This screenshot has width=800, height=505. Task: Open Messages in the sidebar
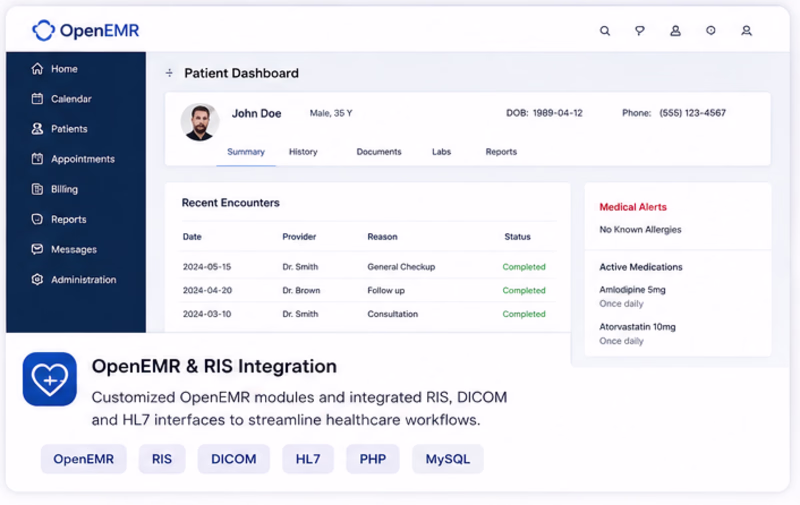click(x=74, y=249)
